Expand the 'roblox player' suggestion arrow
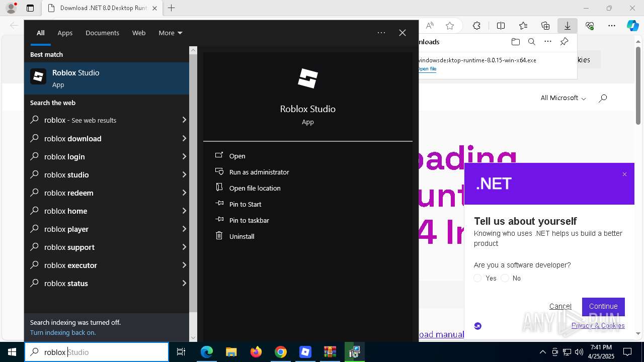The height and width of the screenshot is (362, 644). click(x=184, y=229)
